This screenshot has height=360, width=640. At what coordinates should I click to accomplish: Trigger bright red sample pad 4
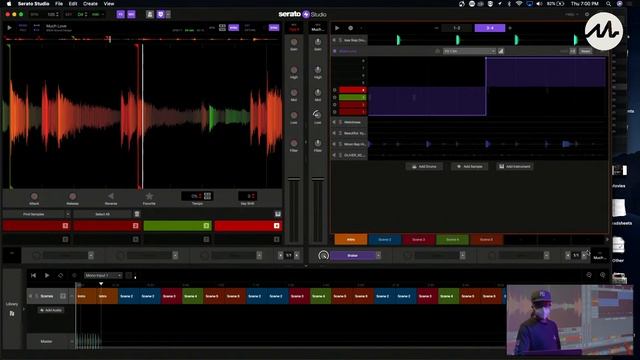point(248,226)
